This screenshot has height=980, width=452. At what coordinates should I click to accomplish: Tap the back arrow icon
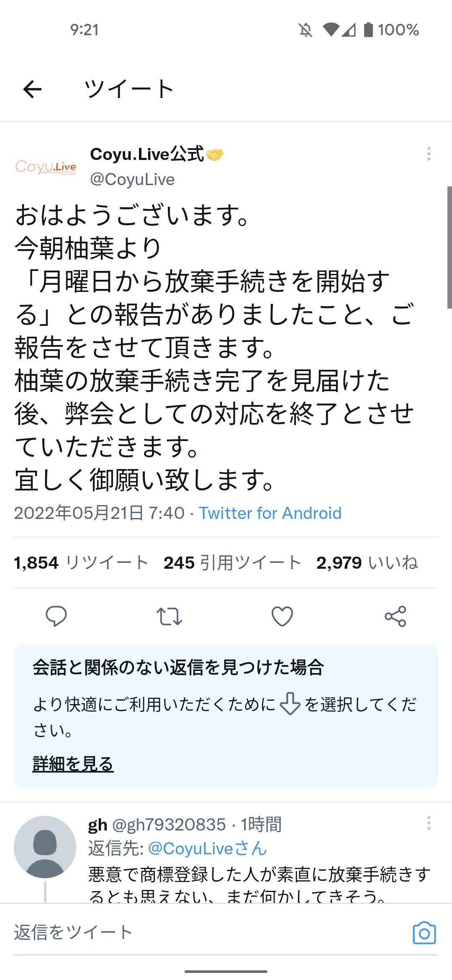point(32,89)
